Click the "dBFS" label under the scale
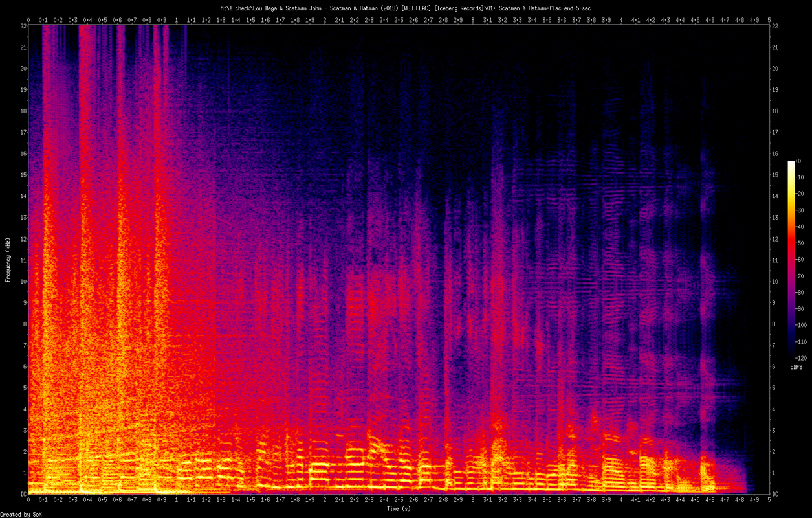 tap(796, 367)
